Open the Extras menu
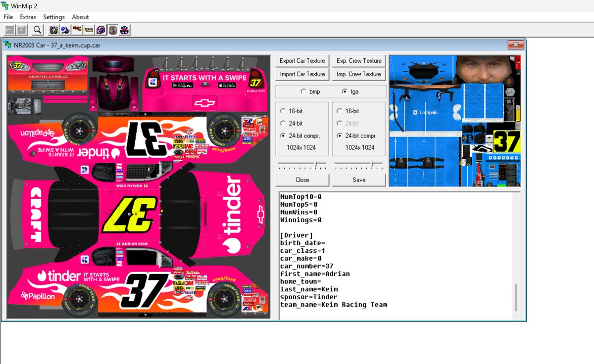The image size is (594, 364). (28, 17)
